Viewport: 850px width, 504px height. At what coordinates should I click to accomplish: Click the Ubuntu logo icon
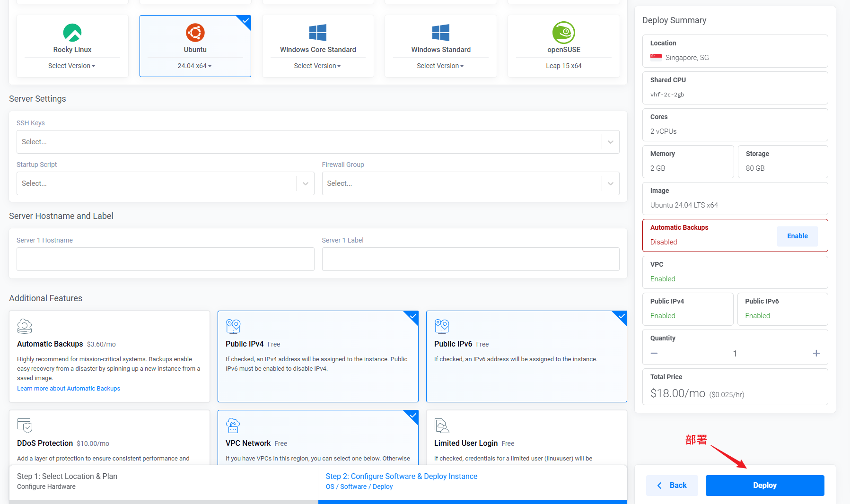pyautogui.click(x=195, y=33)
